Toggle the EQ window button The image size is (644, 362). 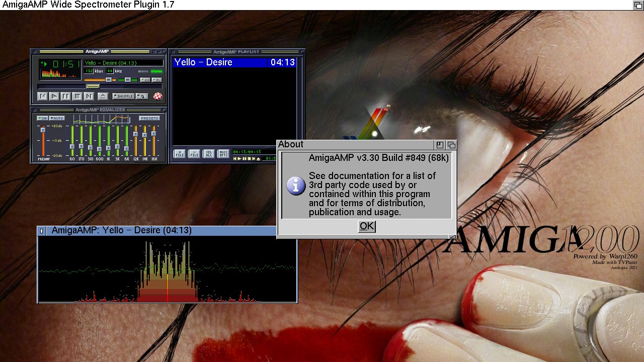click(145, 80)
